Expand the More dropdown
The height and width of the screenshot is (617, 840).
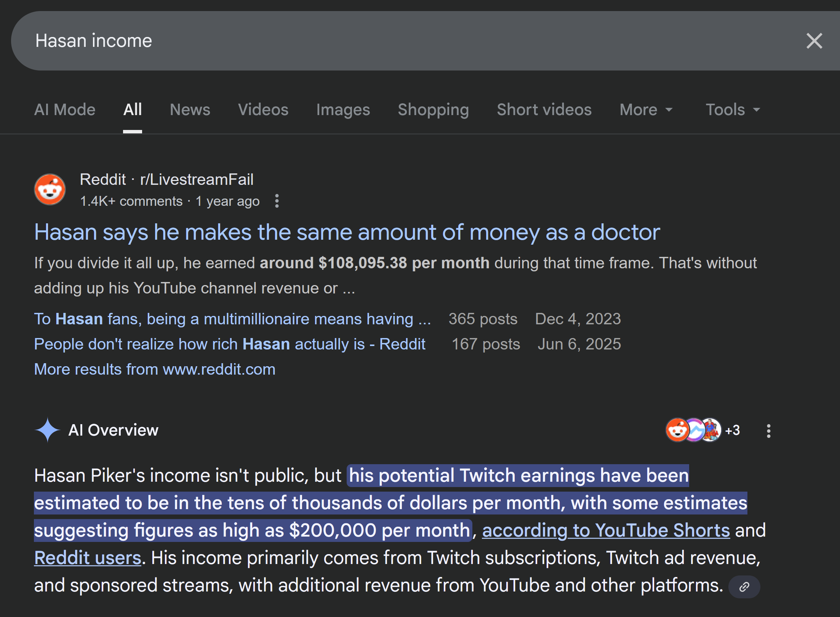click(x=646, y=110)
